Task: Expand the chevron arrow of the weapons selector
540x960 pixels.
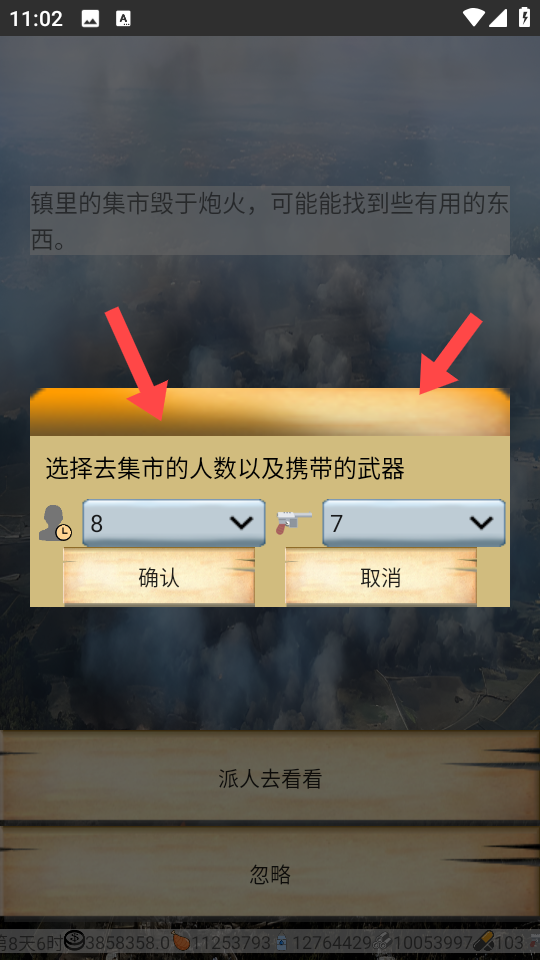Action: (x=481, y=523)
